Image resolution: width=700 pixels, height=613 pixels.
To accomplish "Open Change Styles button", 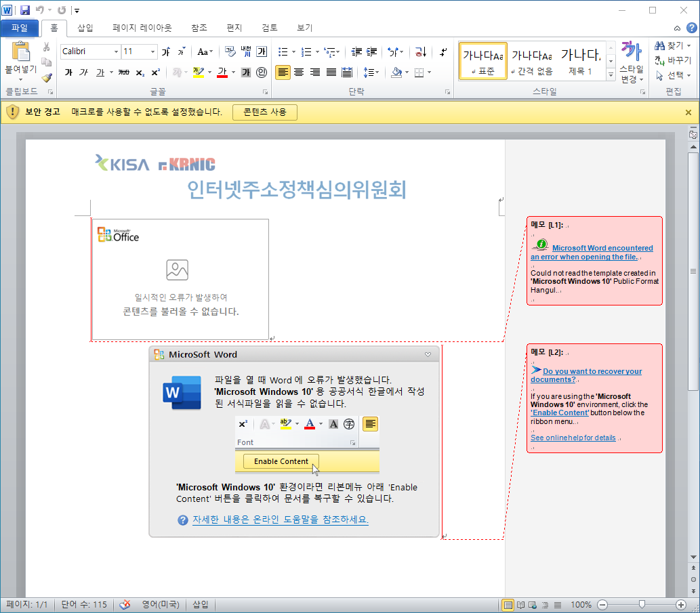I will (x=632, y=62).
